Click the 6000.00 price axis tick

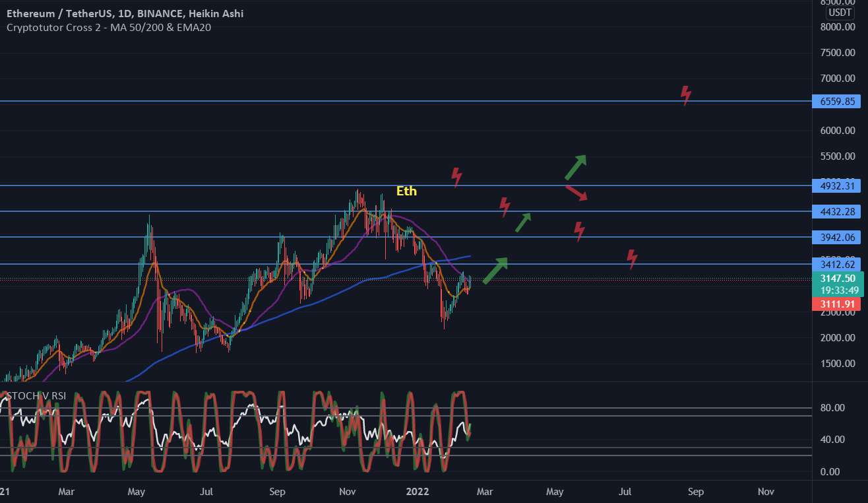click(x=838, y=131)
